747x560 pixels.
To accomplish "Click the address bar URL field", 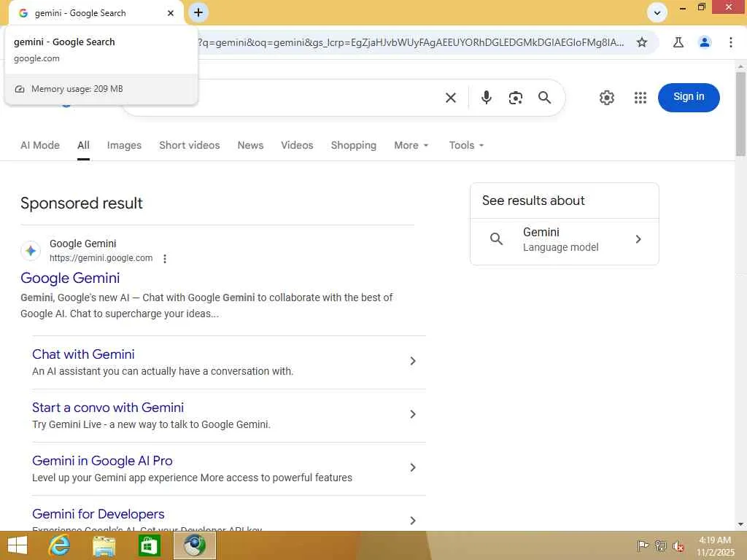I will tap(411, 42).
